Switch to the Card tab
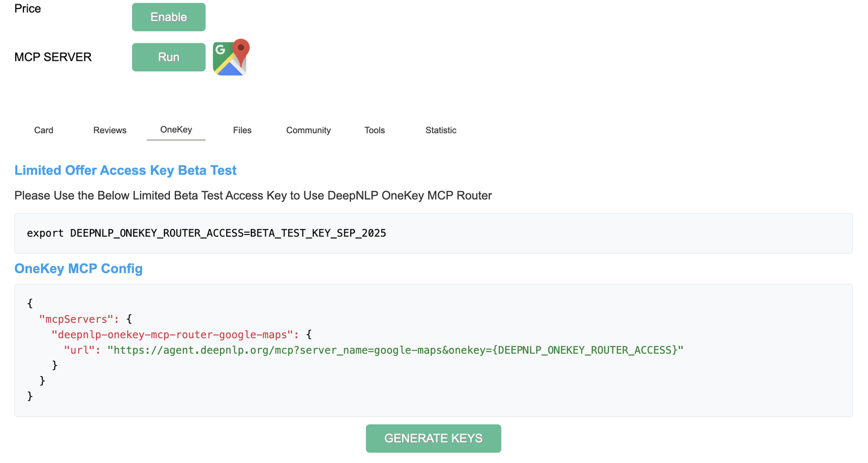 44,130
